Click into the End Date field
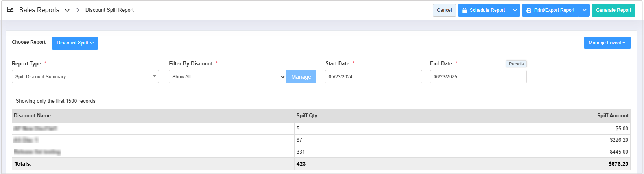 (478, 77)
